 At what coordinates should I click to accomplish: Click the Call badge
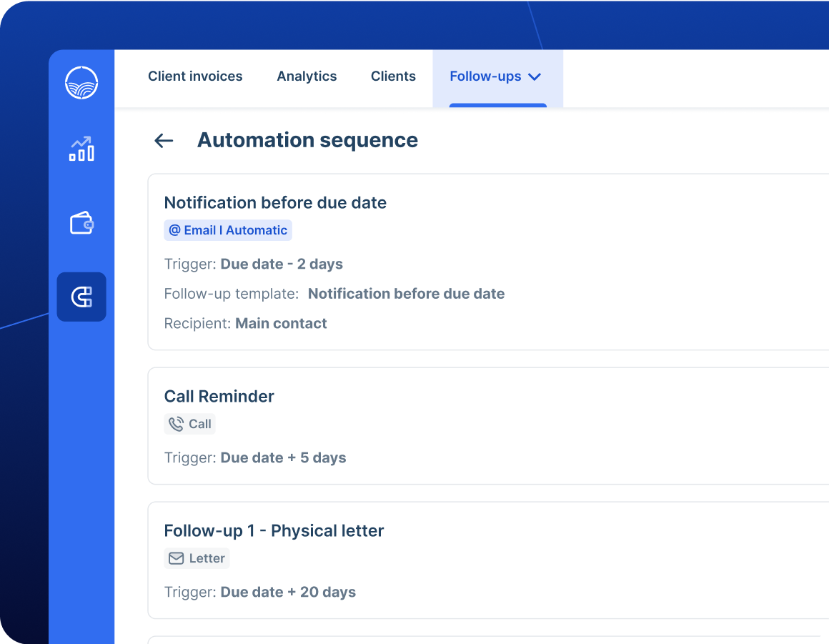point(189,424)
